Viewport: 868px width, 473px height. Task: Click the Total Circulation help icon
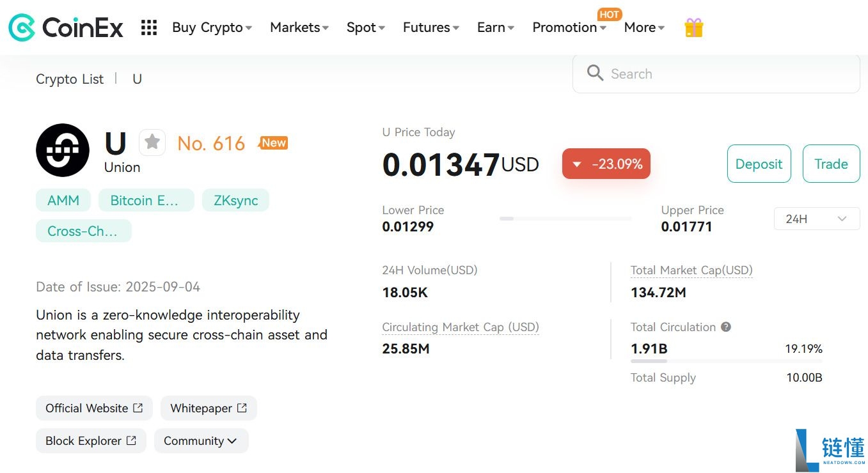tap(726, 327)
